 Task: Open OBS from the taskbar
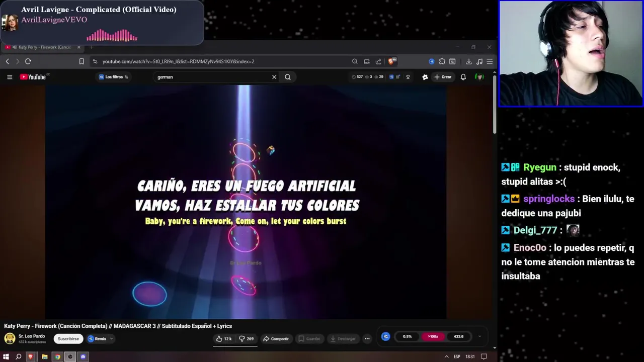70,356
